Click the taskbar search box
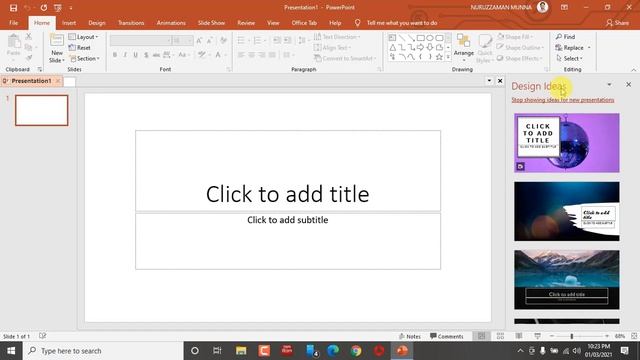 103,351
